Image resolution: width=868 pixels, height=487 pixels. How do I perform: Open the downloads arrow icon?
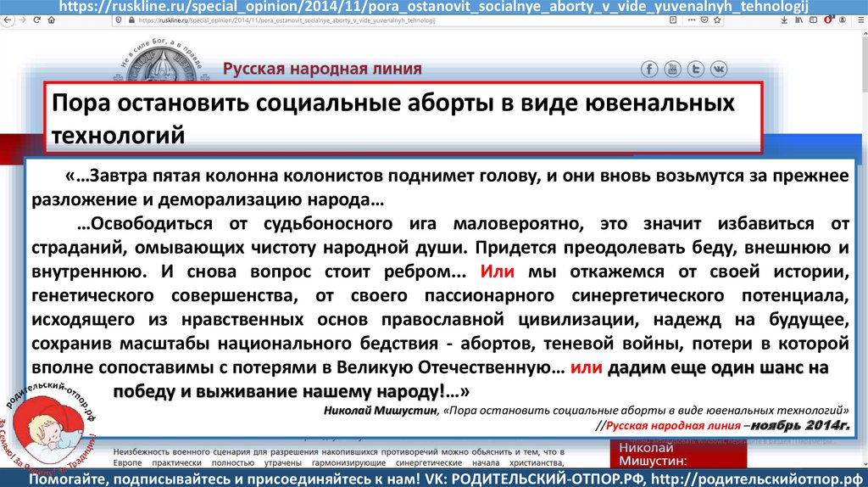[x=784, y=20]
